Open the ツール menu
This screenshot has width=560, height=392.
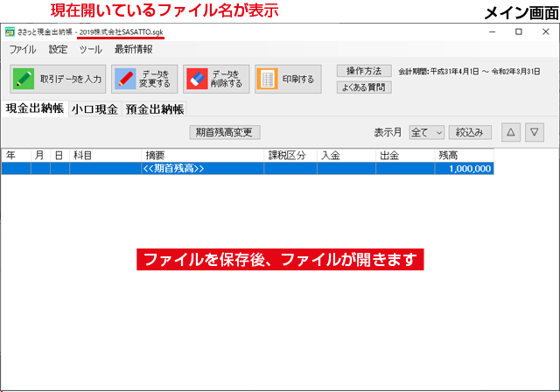click(90, 50)
